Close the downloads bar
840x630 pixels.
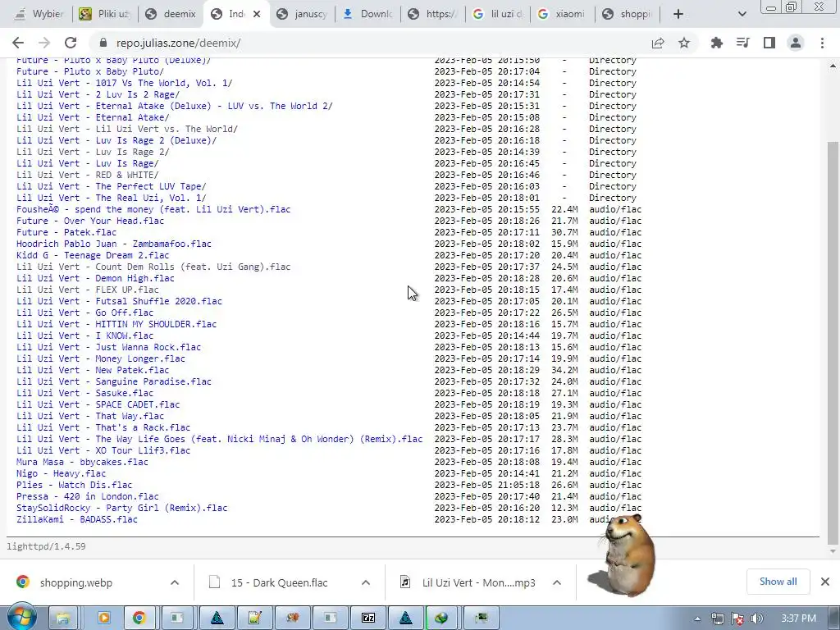coord(825,582)
